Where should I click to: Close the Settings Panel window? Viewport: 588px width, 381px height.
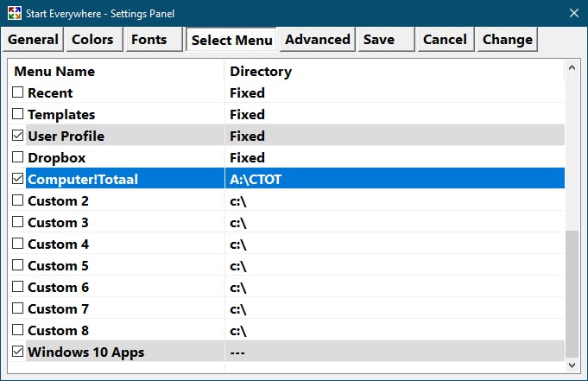click(574, 12)
